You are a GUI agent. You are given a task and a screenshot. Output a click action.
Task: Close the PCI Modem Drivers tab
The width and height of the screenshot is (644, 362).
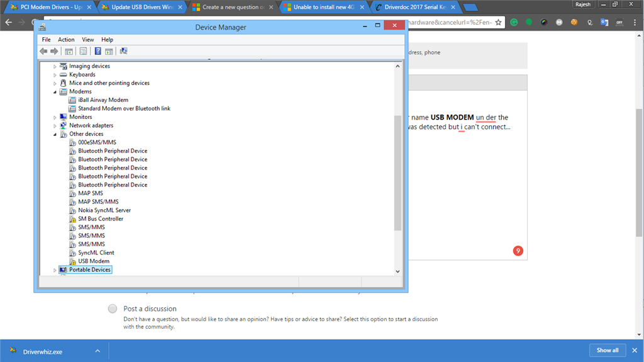click(x=89, y=7)
